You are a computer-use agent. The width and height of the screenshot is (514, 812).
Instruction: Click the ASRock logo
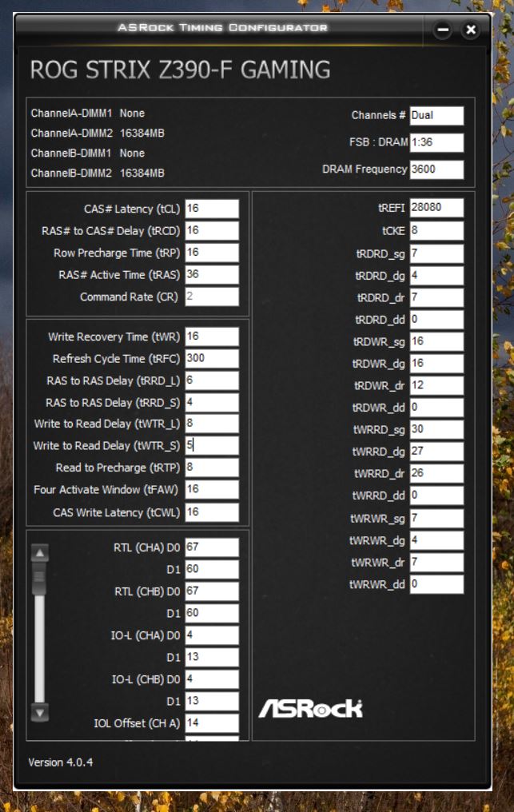(x=310, y=709)
